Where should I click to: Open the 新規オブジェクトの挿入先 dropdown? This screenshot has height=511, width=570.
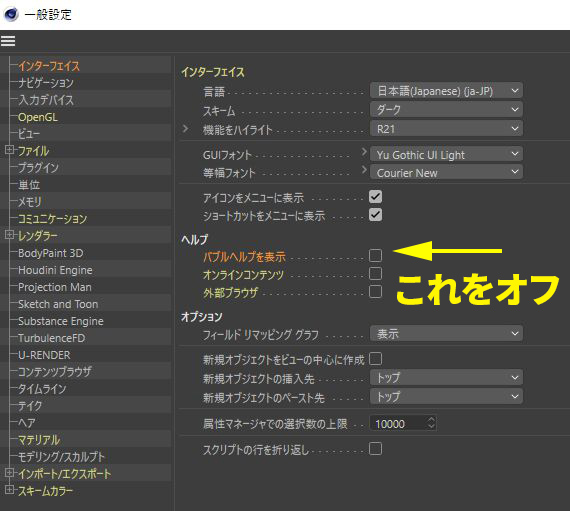tap(446, 377)
